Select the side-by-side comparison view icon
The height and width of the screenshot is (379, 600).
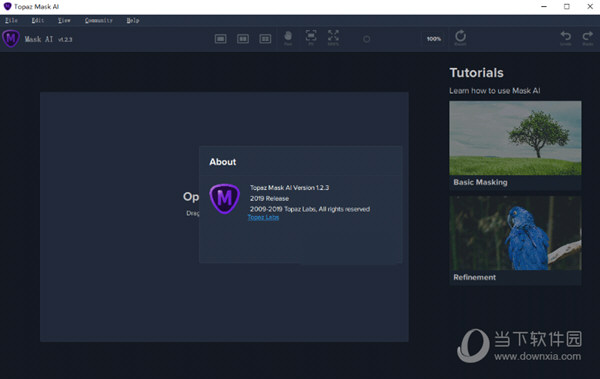click(x=265, y=39)
